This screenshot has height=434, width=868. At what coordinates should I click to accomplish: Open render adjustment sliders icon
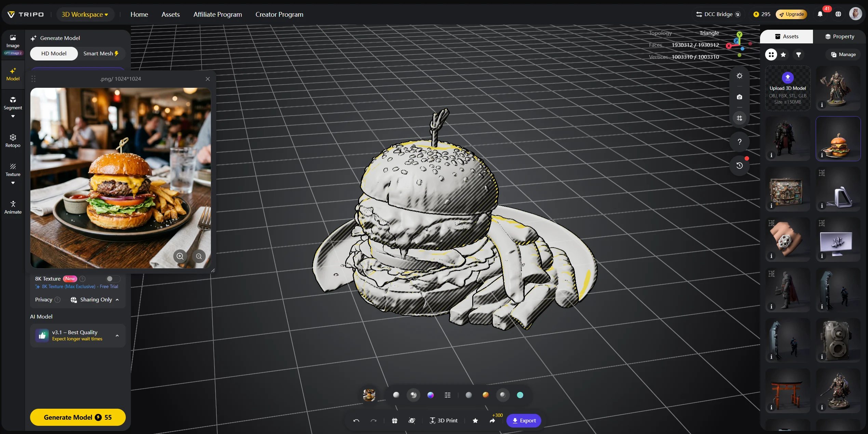pyautogui.click(x=448, y=395)
